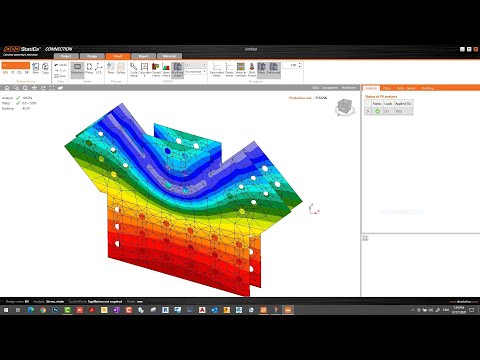This screenshot has width=480, height=360.
Task: Click the Redo button
Action: pyautogui.click(x=60, y=70)
